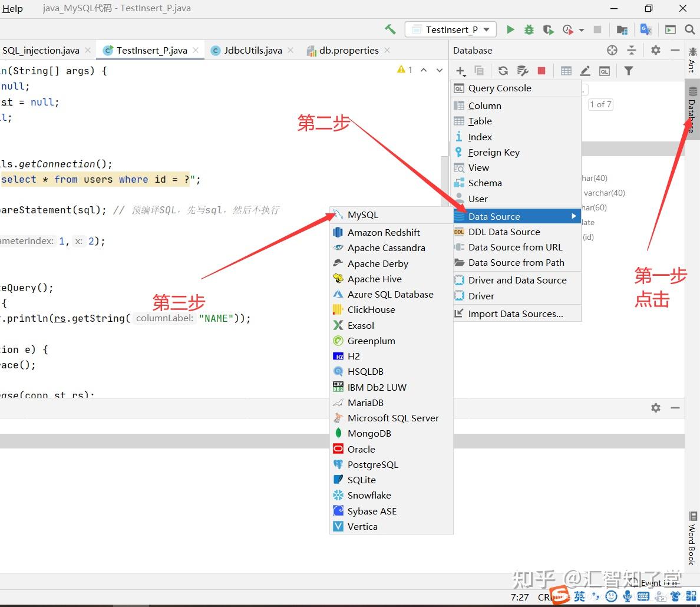This screenshot has height=607, width=700.
Task: Click the Sogou input method icon
Action: point(559,595)
